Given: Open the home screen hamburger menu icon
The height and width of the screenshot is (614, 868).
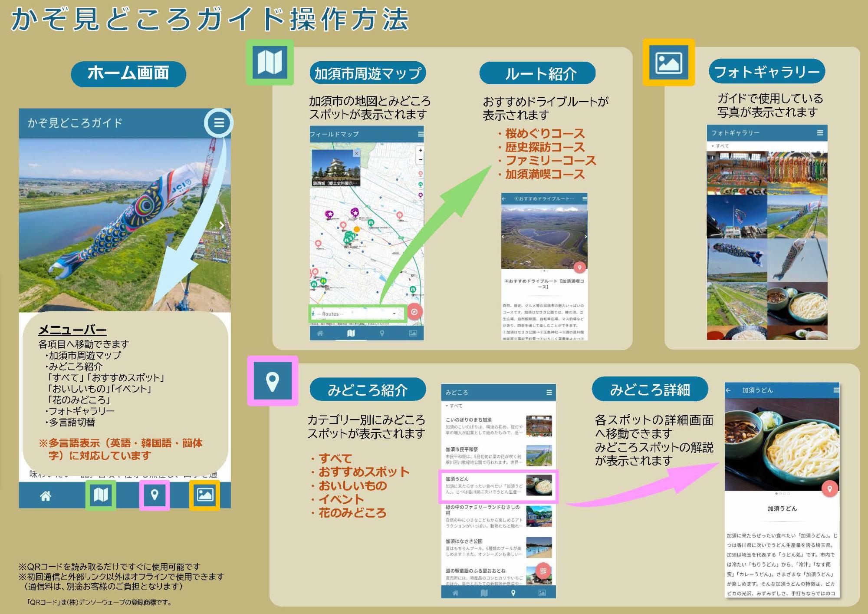Looking at the screenshot, I should point(219,122).
